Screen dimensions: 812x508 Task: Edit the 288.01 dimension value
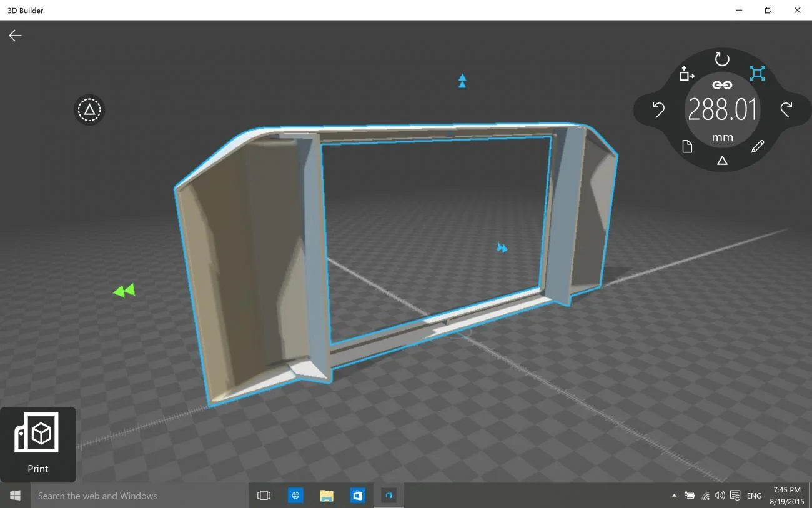722,110
